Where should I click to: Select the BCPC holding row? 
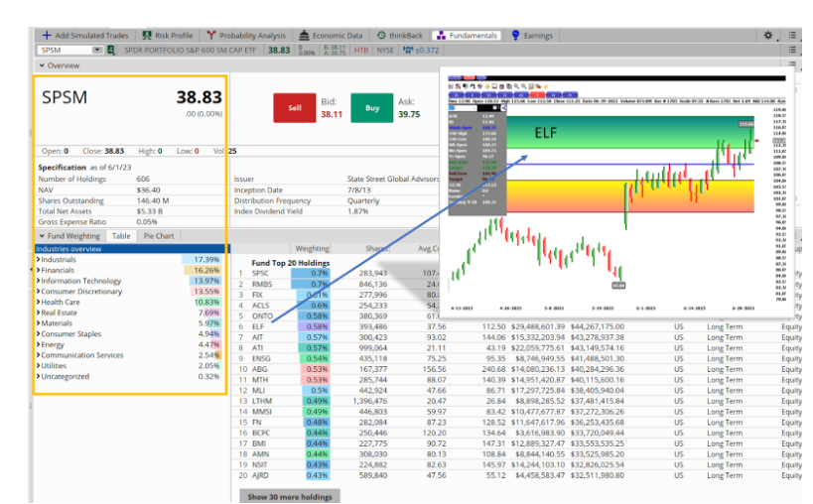pyautogui.click(x=518, y=433)
